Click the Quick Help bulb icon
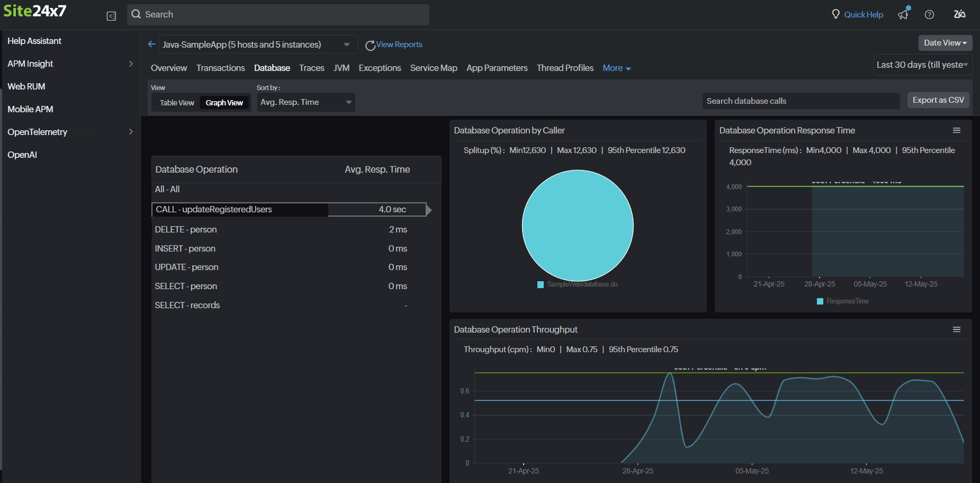The height and width of the screenshot is (483, 980). click(x=836, y=14)
